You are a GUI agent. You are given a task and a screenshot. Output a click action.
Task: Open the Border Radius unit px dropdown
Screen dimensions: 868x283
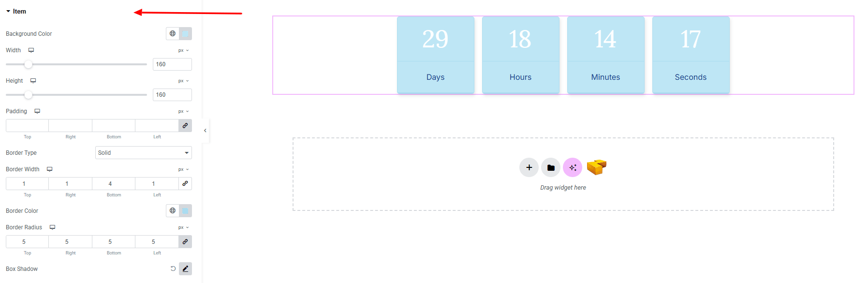[x=183, y=227]
